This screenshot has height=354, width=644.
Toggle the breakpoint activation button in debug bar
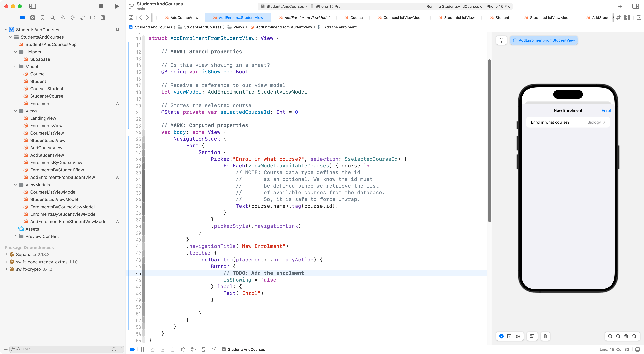[x=132, y=349]
